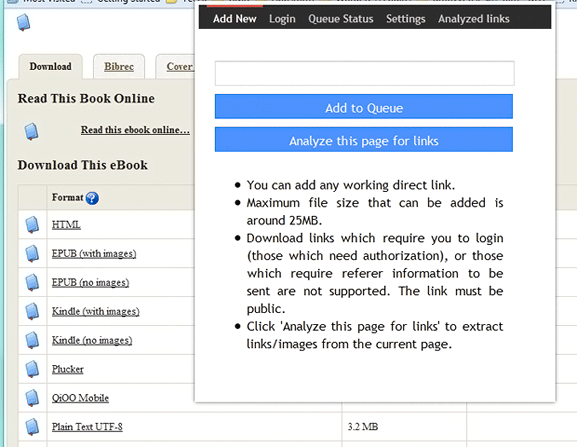Open the Login tab

pos(282,19)
